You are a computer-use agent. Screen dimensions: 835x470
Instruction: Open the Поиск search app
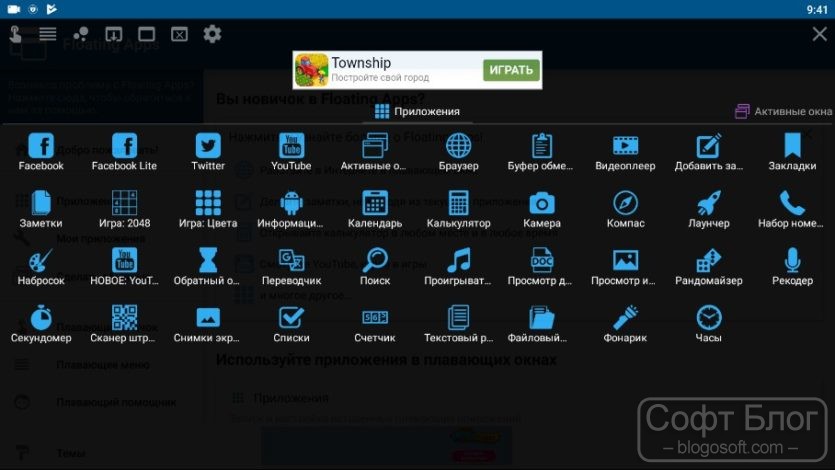pyautogui.click(x=375, y=267)
